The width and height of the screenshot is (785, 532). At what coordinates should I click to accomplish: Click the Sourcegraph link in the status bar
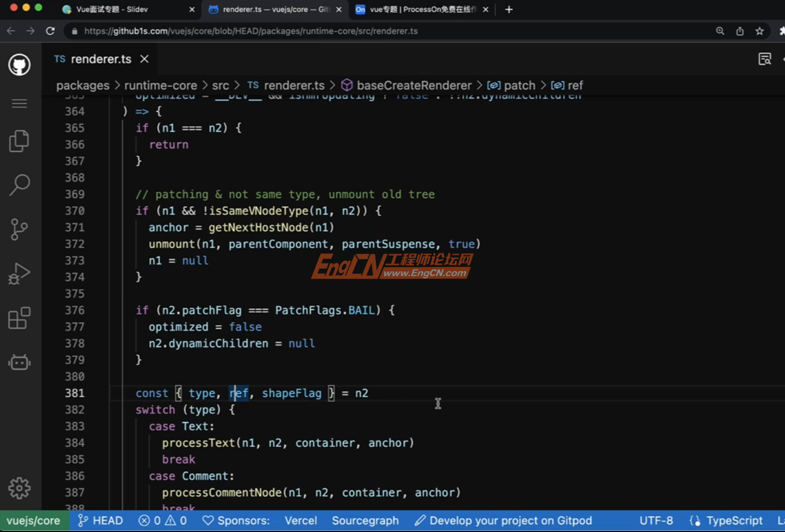tap(365, 520)
